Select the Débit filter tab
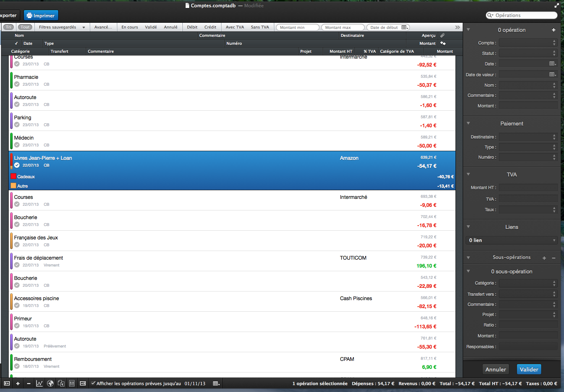The height and width of the screenshot is (392, 564). pyautogui.click(x=192, y=27)
